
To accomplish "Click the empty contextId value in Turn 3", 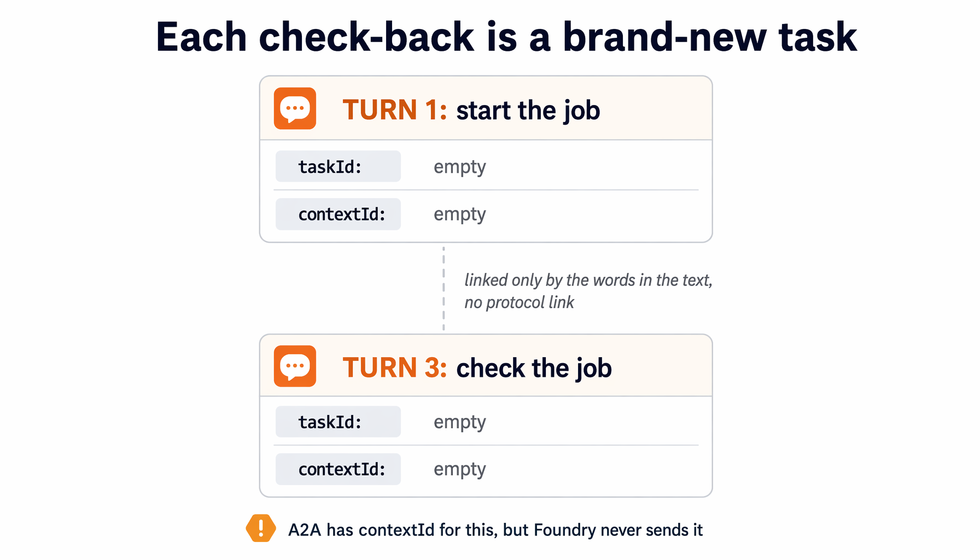I will [x=460, y=470].
